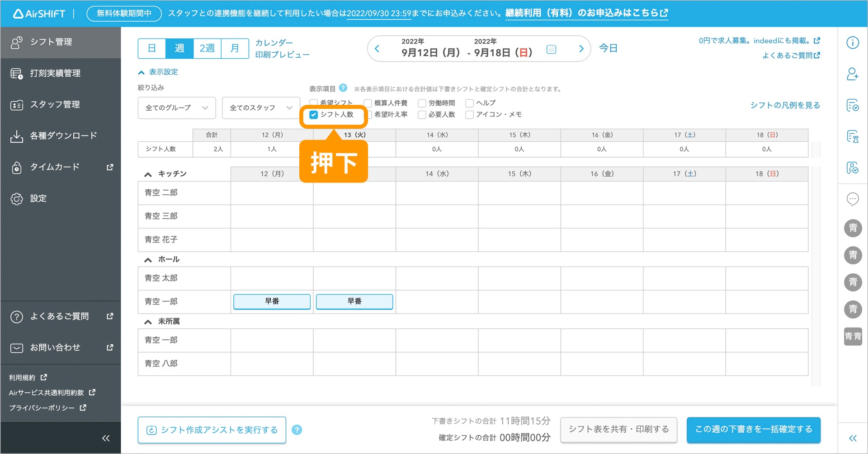Click help icon beside shift assist button

pos(297,430)
